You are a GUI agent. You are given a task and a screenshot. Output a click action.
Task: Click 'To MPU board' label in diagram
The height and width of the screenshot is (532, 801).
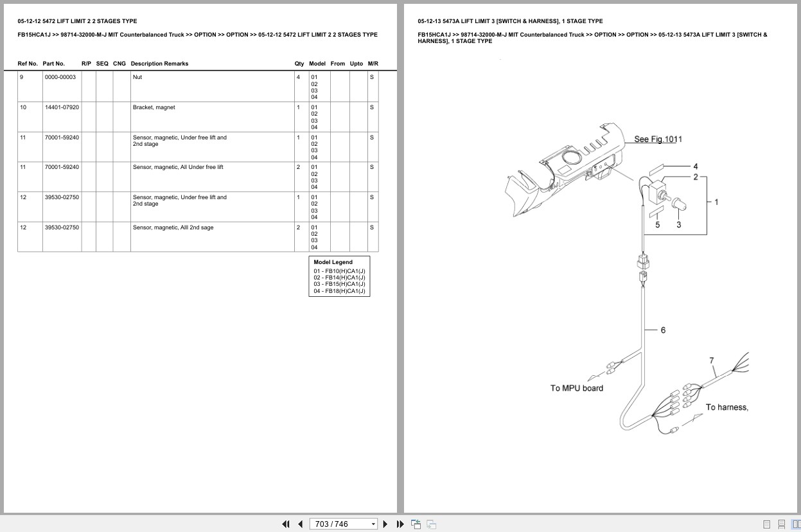pyautogui.click(x=577, y=388)
